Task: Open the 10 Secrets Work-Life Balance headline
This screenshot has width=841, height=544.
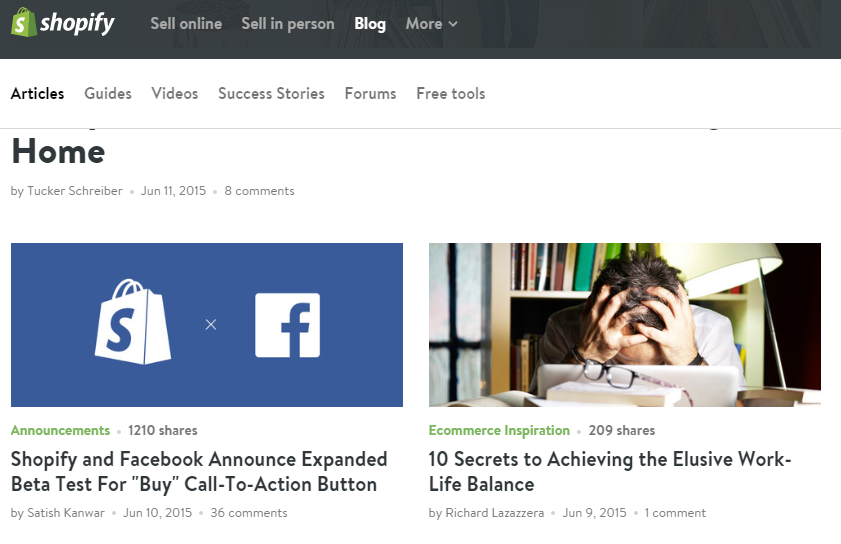Action: pos(610,472)
